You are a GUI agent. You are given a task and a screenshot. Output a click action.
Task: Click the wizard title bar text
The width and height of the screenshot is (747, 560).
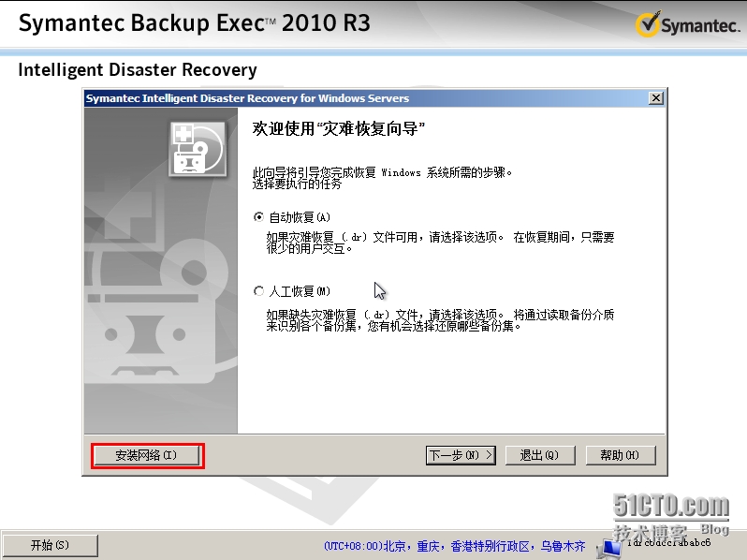click(x=247, y=98)
